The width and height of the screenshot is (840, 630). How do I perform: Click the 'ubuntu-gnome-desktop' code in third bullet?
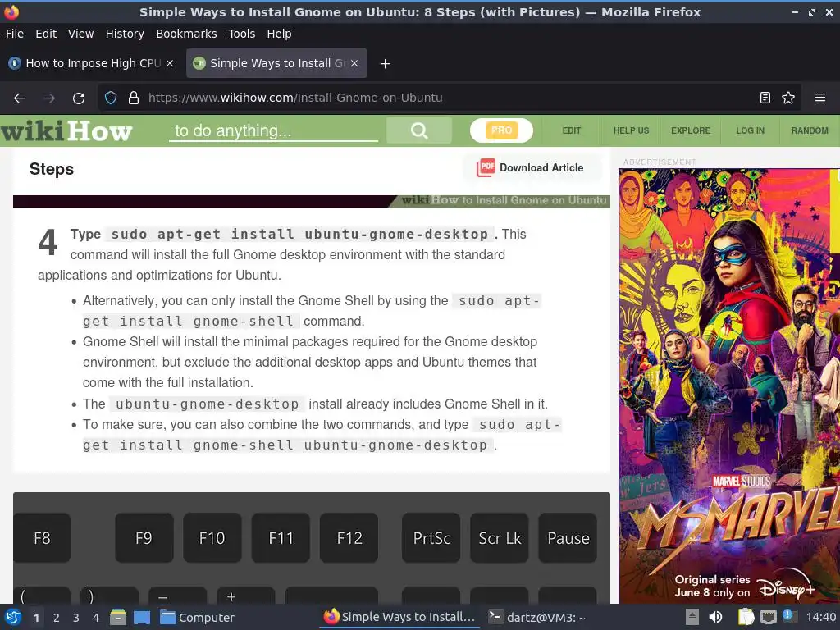click(x=208, y=404)
